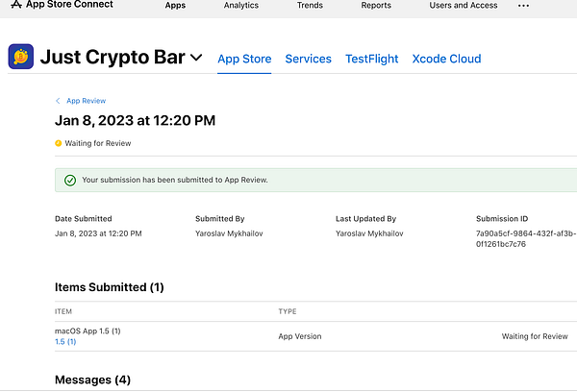Click the App Store Connect logo icon
The height and width of the screenshot is (392, 577).
tap(16, 5)
